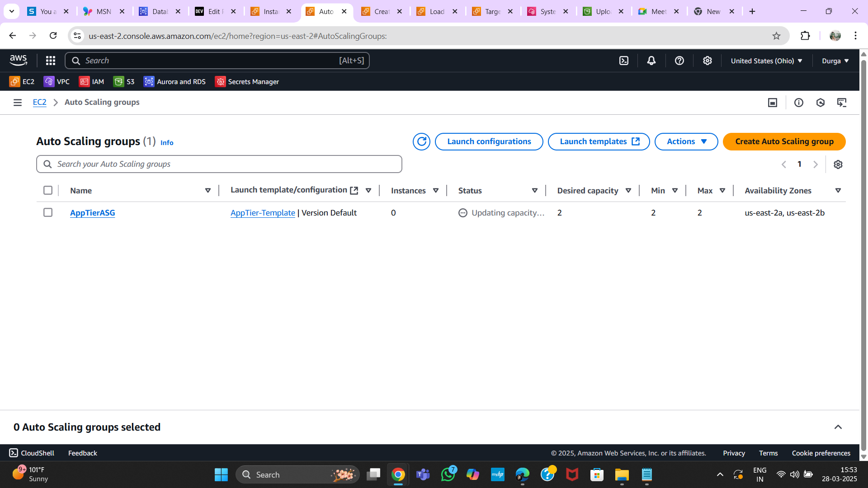Viewport: 868px width, 488px height.
Task: Open the AppTierASG group link
Action: click(x=93, y=213)
